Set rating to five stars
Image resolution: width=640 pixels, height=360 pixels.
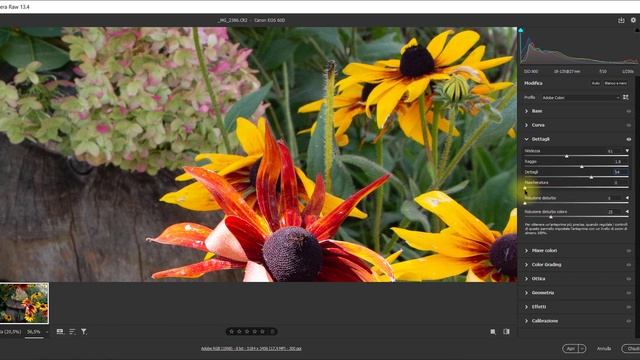(262, 332)
